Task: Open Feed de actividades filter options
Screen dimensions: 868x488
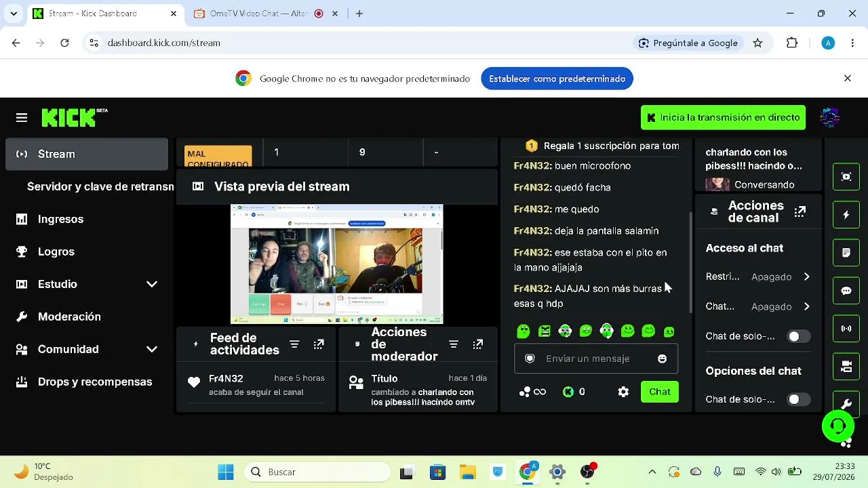Action: tap(294, 344)
